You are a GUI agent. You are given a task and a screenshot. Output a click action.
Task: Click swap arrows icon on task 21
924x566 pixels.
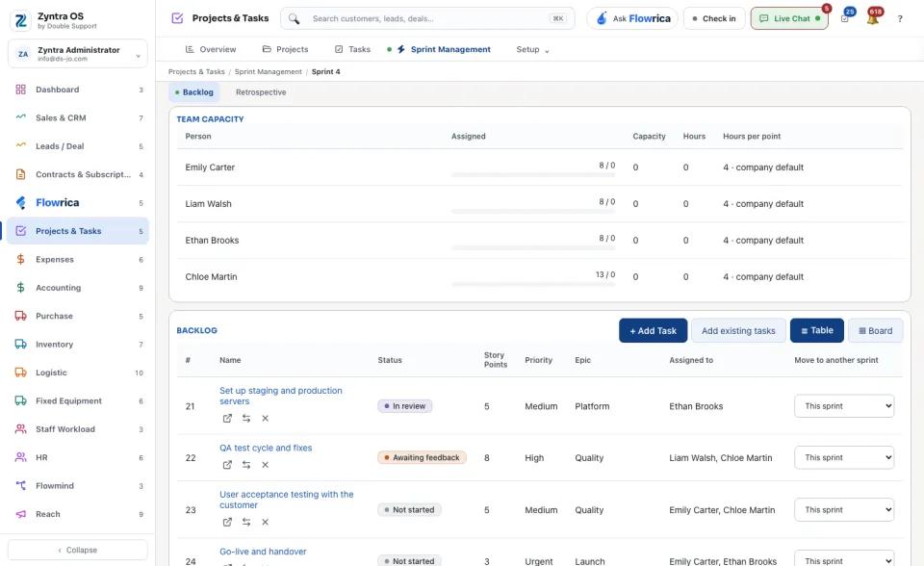click(x=246, y=418)
